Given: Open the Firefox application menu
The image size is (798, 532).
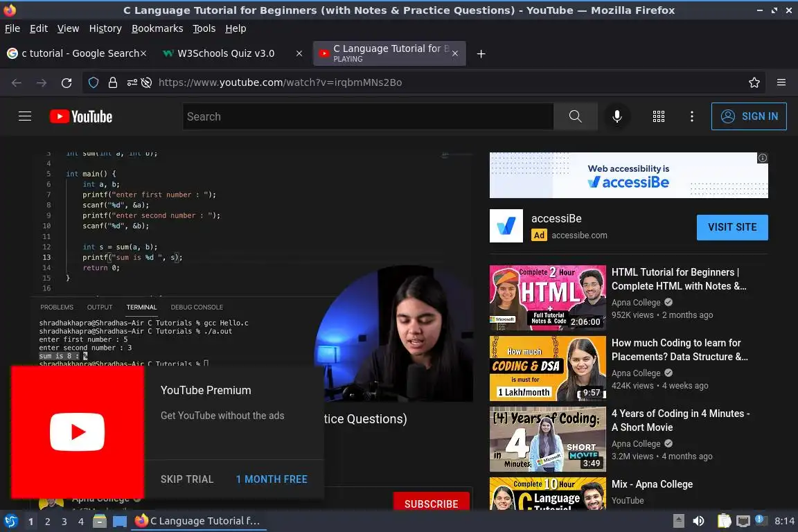Looking at the screenshot, I should pyautogui.click(x=781, y=82).
